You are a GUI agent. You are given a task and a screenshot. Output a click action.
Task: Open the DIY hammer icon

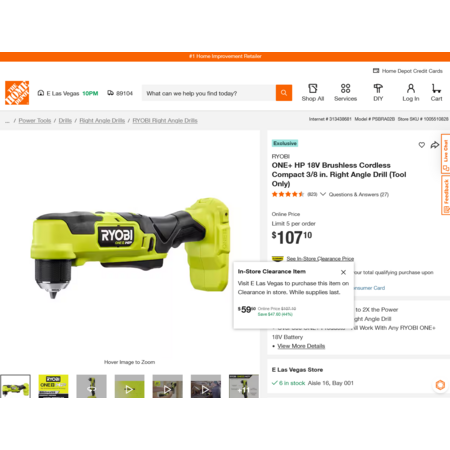point(378,88)
